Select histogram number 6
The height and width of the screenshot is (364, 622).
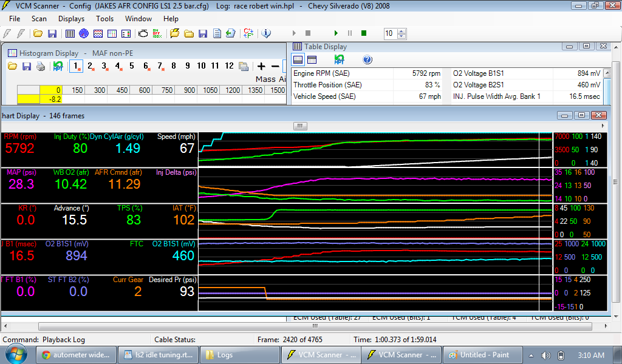pyautogui.click(x=146, y=66)
